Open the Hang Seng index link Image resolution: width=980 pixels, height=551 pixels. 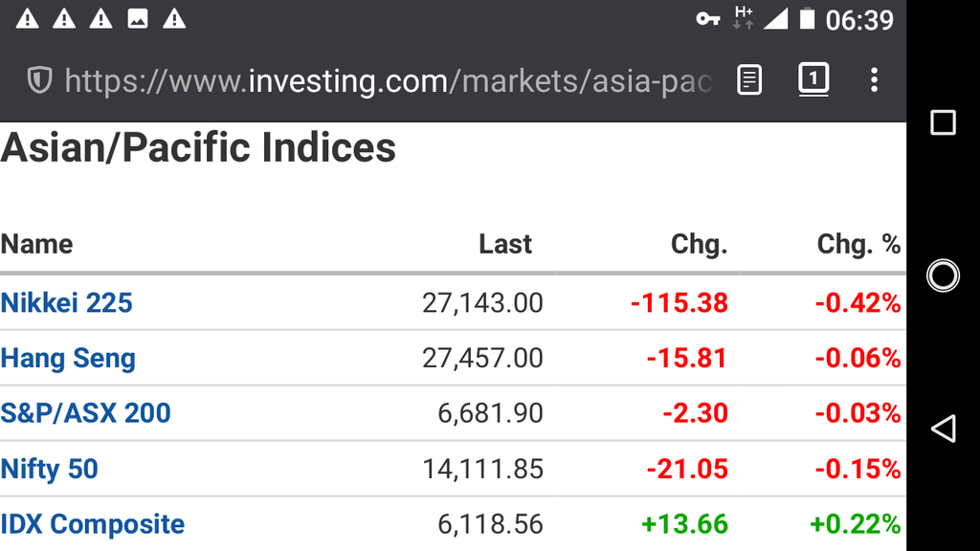[x=68, y=358]
